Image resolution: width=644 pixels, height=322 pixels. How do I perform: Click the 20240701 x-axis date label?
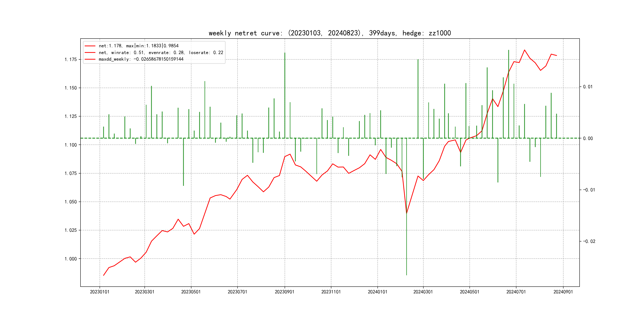pyautogui.click(x=516, y=292)
